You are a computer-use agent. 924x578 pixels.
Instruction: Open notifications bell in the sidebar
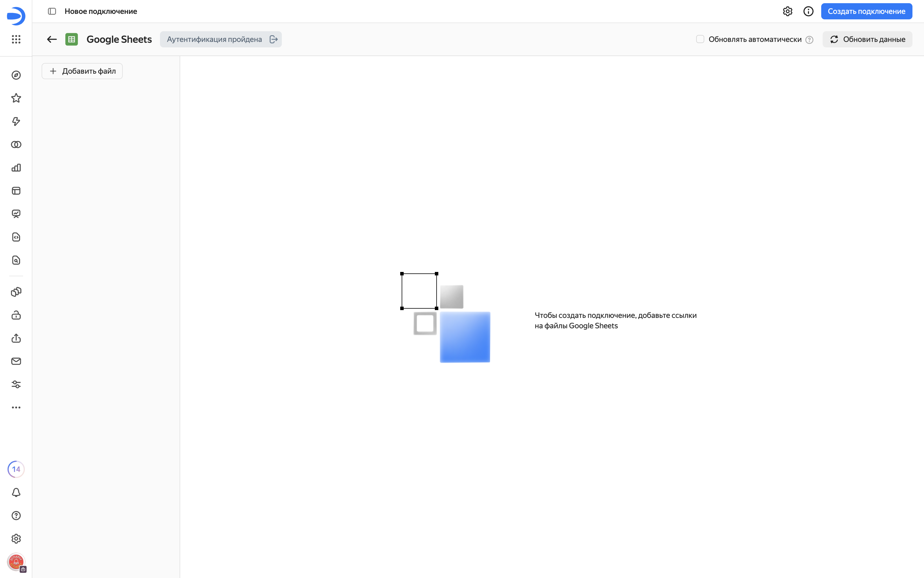tap(16, 492)
